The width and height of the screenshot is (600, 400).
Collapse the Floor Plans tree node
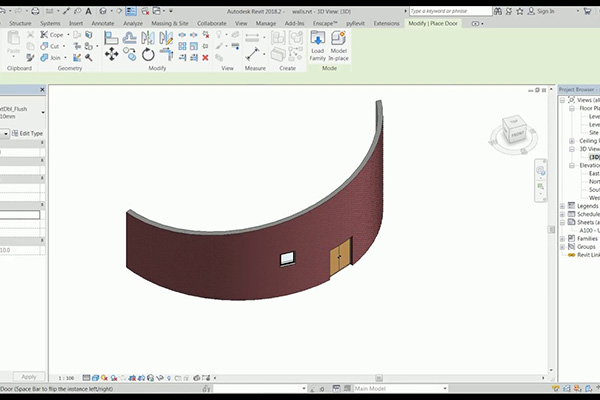pyautogui.click(x=572, y=109)
